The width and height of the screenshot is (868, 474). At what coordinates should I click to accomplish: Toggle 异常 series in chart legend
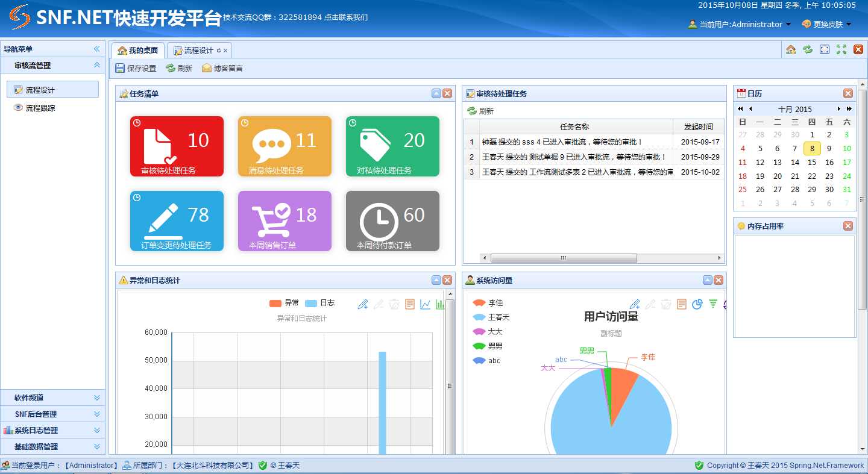[284, 303]
